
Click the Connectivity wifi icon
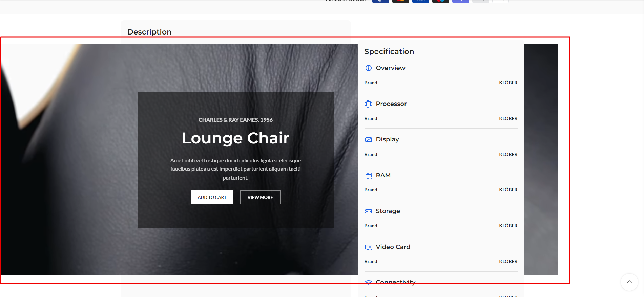[x=369, y=282]
